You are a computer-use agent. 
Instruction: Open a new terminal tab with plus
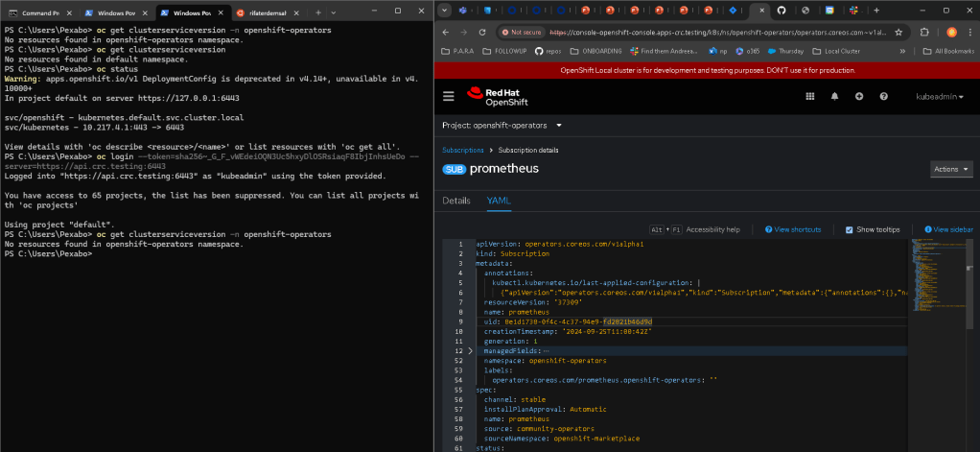tap(318, 12)
